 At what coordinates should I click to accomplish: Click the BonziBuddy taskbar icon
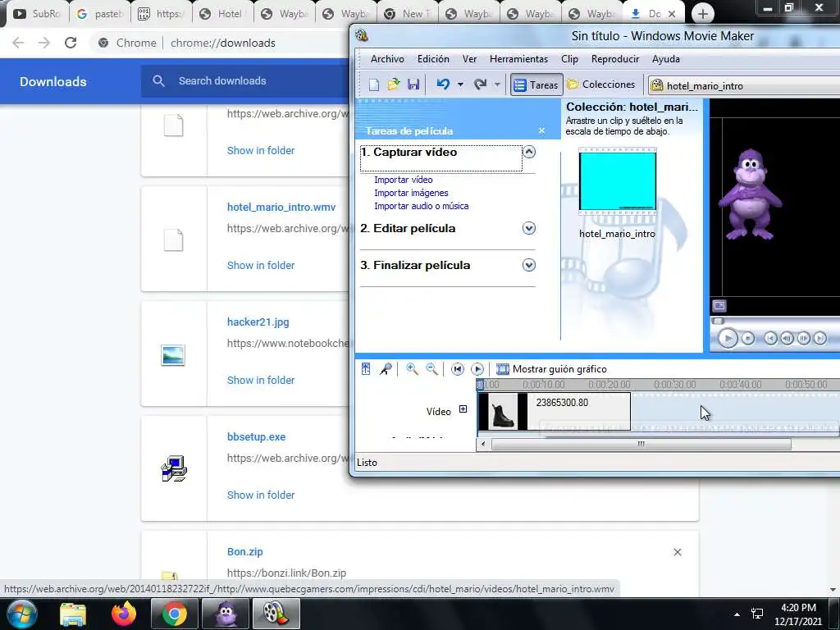coord(226,614)
